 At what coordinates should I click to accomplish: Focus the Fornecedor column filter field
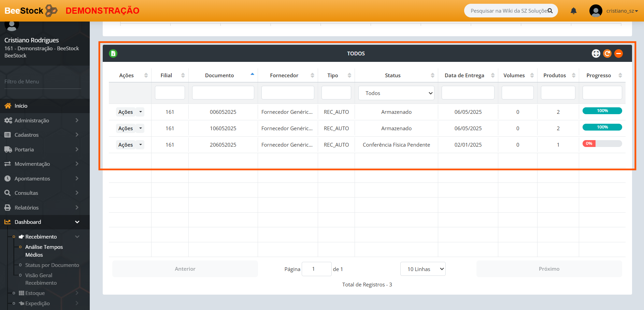[x=287, y=93]
